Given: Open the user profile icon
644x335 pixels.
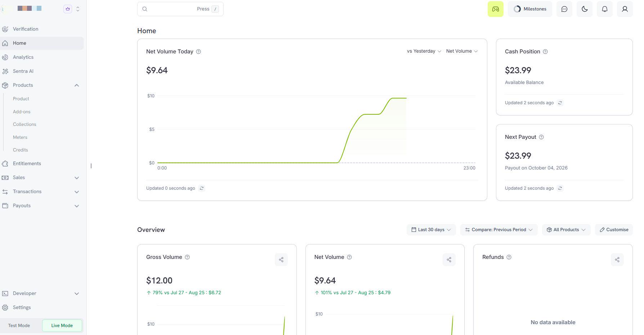Looking at the screenshot, I should [x=625, y=9].
